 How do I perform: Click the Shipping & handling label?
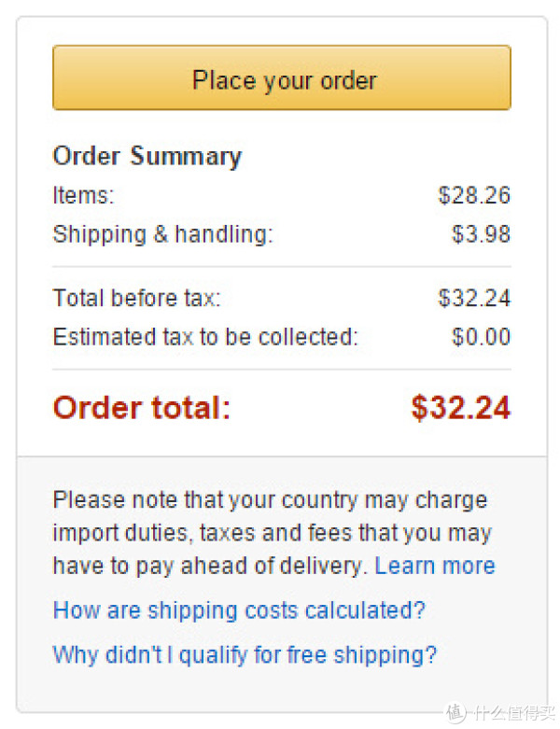tap(163, 234)
